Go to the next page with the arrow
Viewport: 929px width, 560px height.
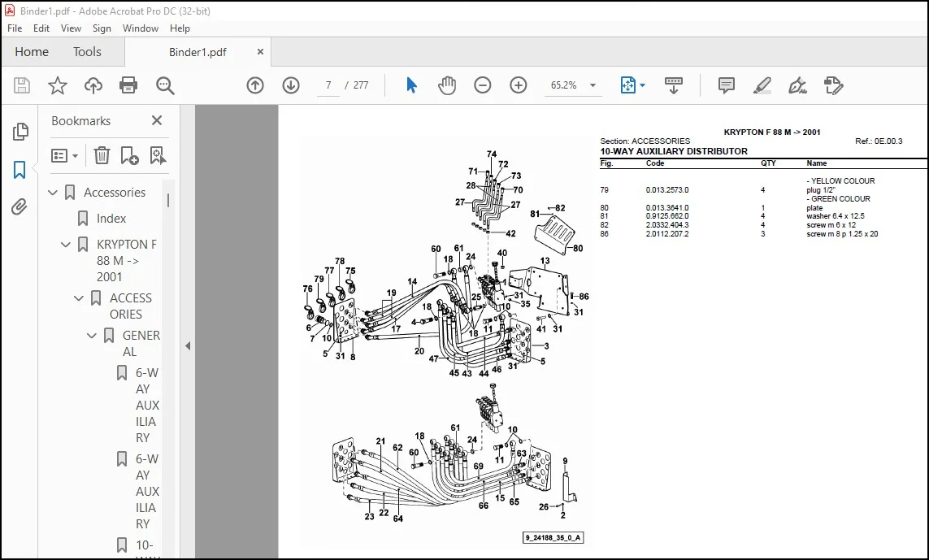291,85
